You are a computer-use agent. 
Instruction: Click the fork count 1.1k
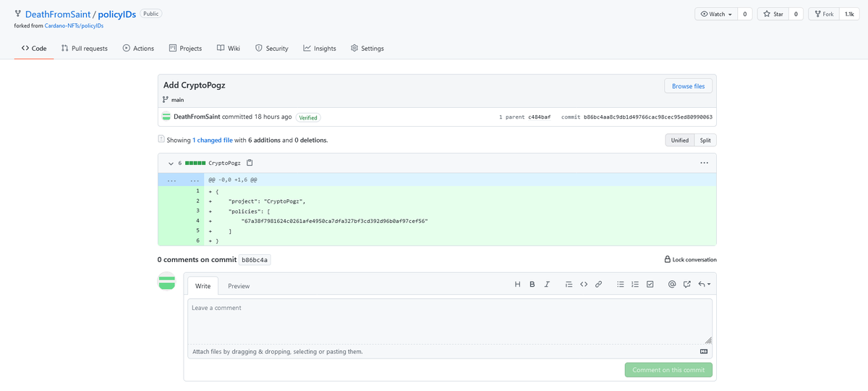point(849,14)
